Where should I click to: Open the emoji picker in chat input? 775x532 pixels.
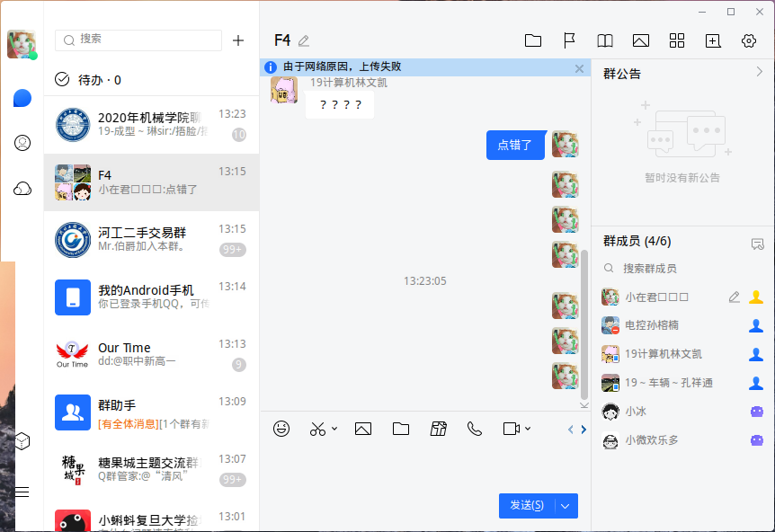(x=281, y=429)
